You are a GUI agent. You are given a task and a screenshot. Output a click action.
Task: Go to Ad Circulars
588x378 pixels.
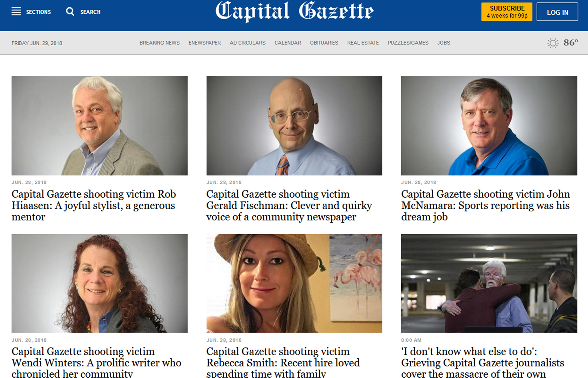(248, 43)
